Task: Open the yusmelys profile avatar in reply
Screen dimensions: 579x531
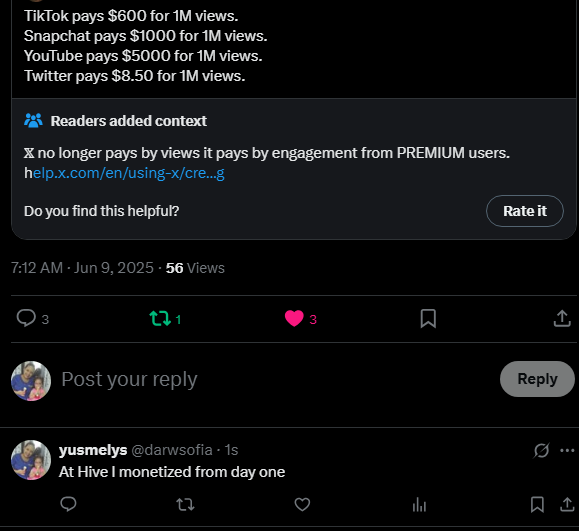Action: click(x=31, y=460)
